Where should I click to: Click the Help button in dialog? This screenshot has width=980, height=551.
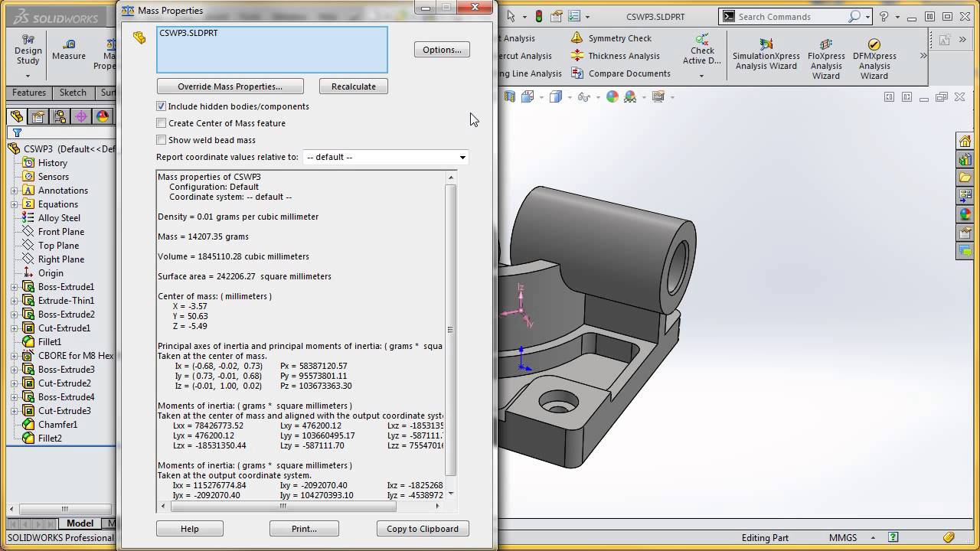tap(190, 529)
